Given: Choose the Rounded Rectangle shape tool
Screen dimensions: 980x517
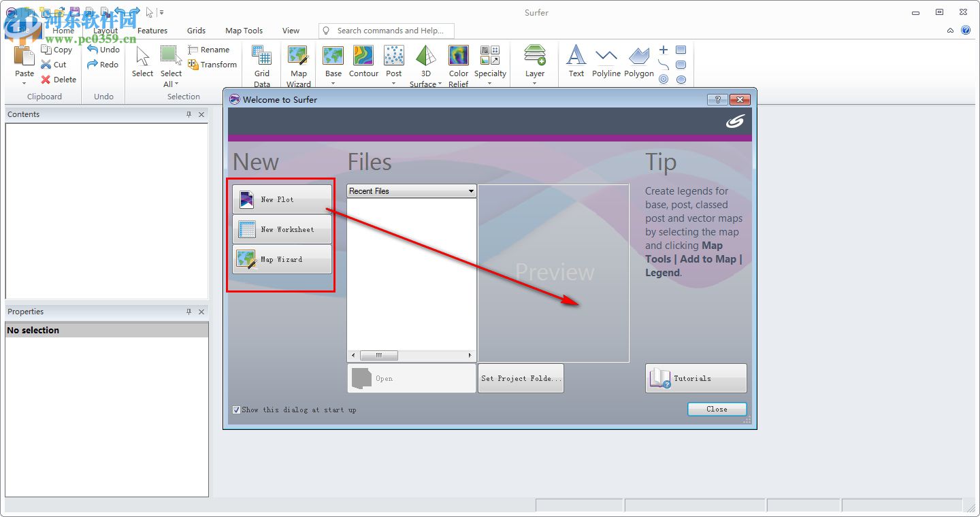Looking at the screenshot, I should (681, 65).
